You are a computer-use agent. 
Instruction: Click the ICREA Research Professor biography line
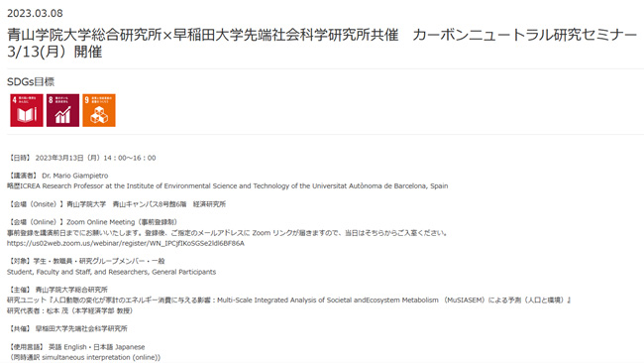coord(228,185)
